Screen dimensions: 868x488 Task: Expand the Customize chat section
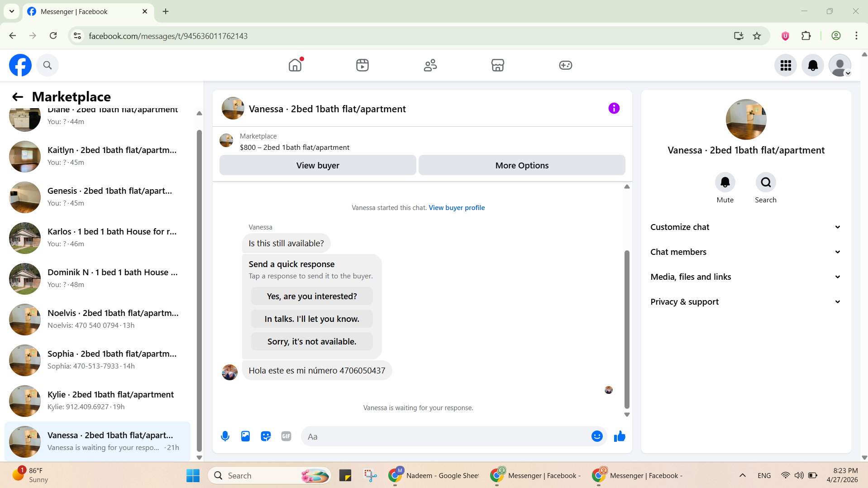click(746, 227)
